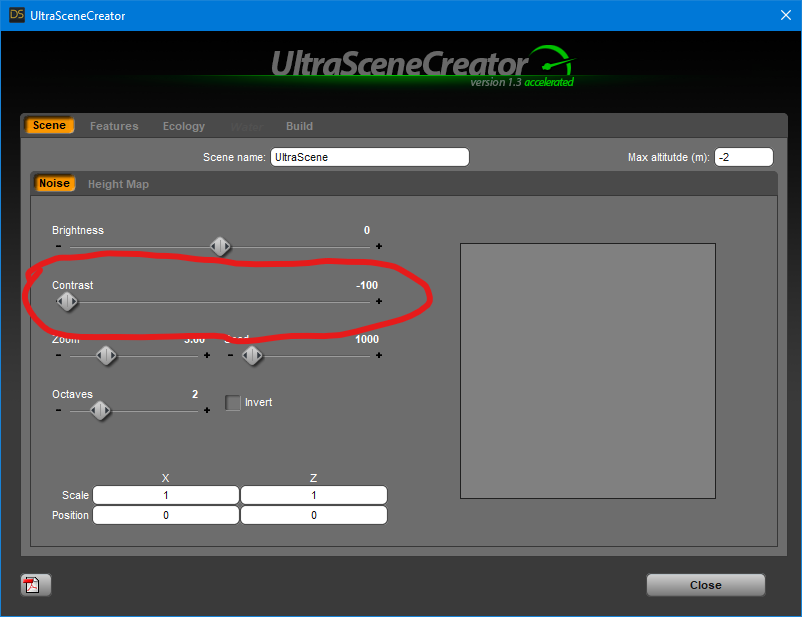
Task: Select the Noise sub-tab
Action: point(54,183)
